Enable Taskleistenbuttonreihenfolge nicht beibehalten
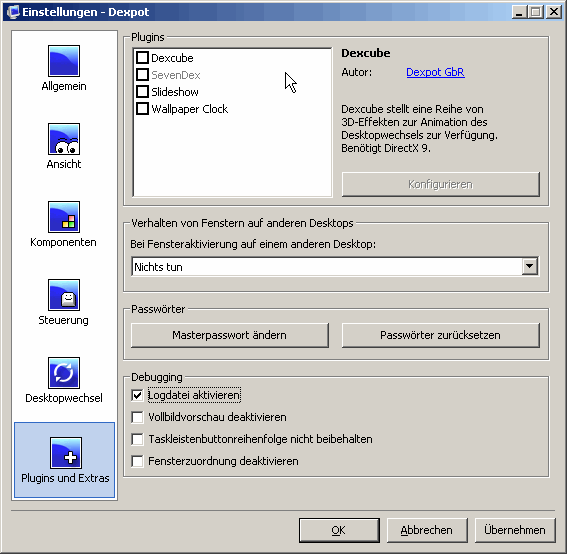Viewport: 567px width, 554px height. 137,439
